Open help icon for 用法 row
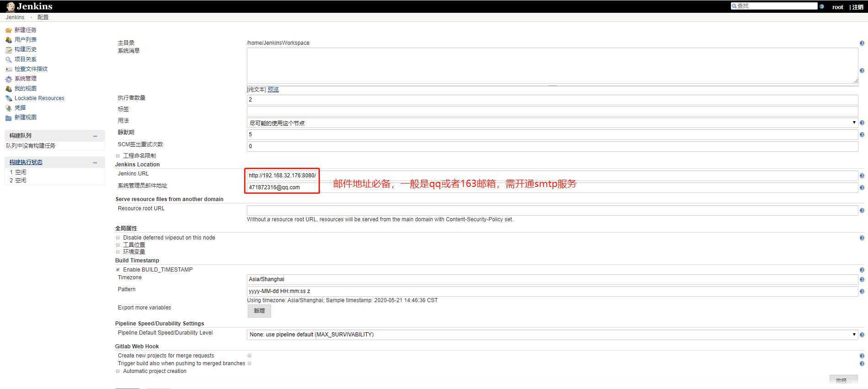The image size is (868, 389). pos(862,123)
